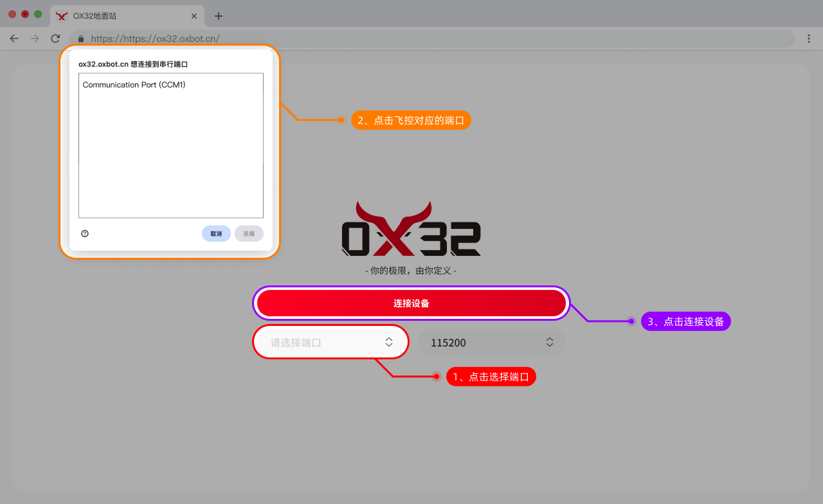Viewport: 823px width, 504px height.
Task: Click the 连接 button in serial dialog
Action: (x=249, y=234)
